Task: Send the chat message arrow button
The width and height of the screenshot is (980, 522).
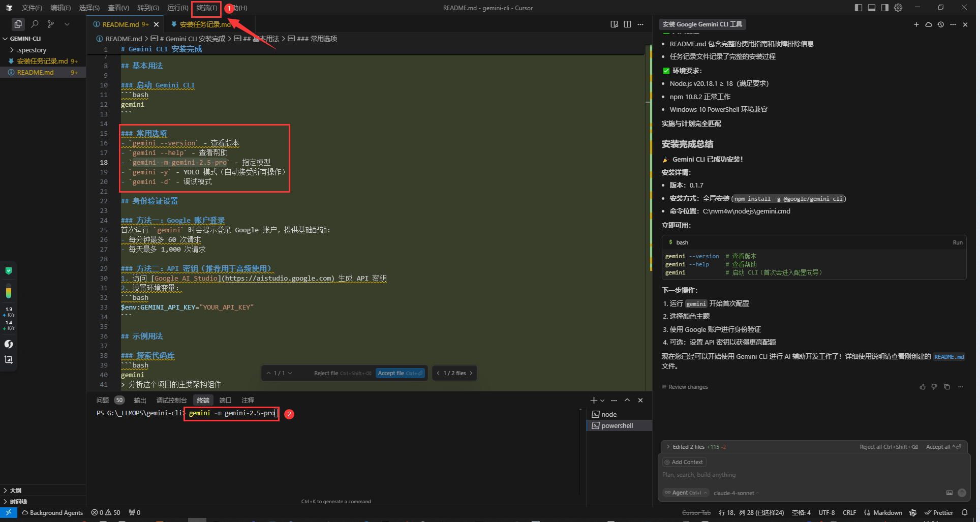Action: point(962,493)
